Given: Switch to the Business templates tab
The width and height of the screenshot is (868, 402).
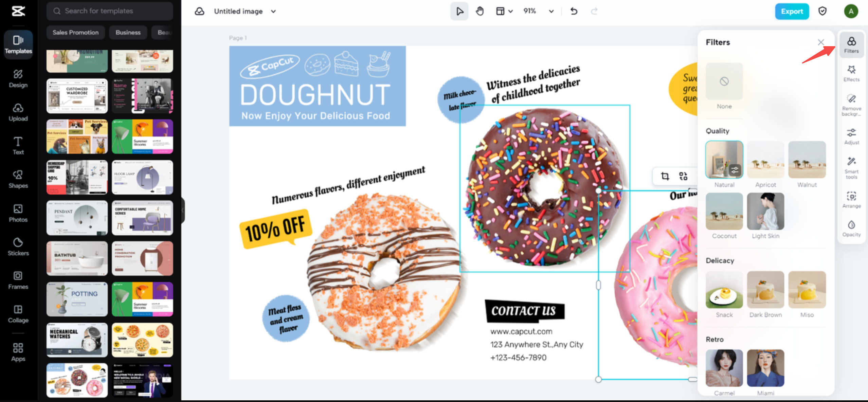Looking at the screenshot, I should 128,33.
